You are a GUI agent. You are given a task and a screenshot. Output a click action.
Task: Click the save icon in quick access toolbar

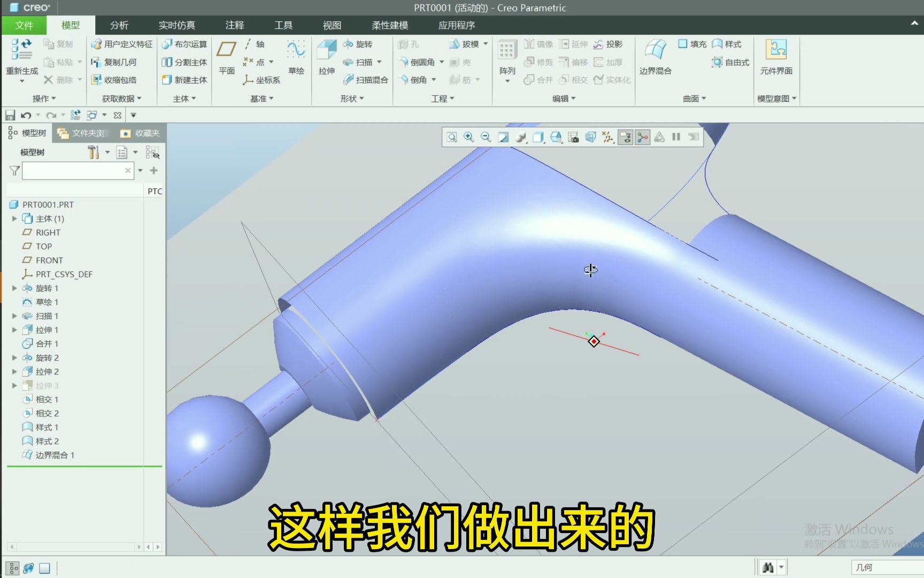10,115
